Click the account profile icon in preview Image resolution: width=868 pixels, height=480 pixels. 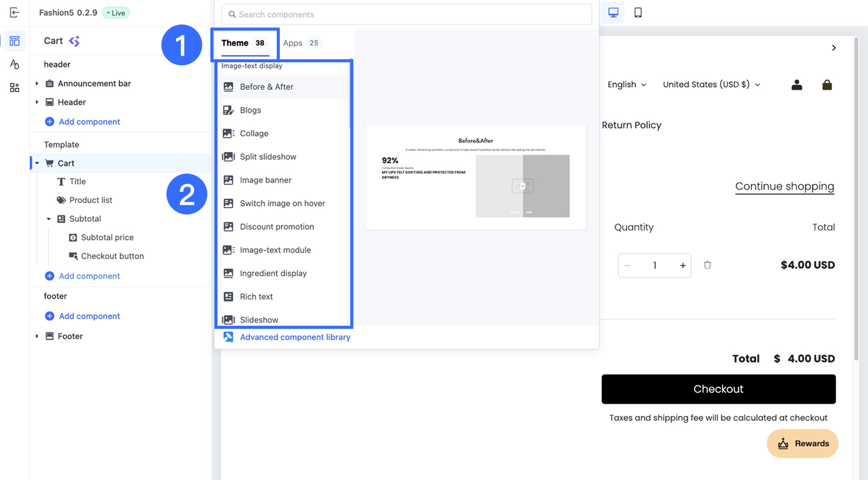point(797,85)
